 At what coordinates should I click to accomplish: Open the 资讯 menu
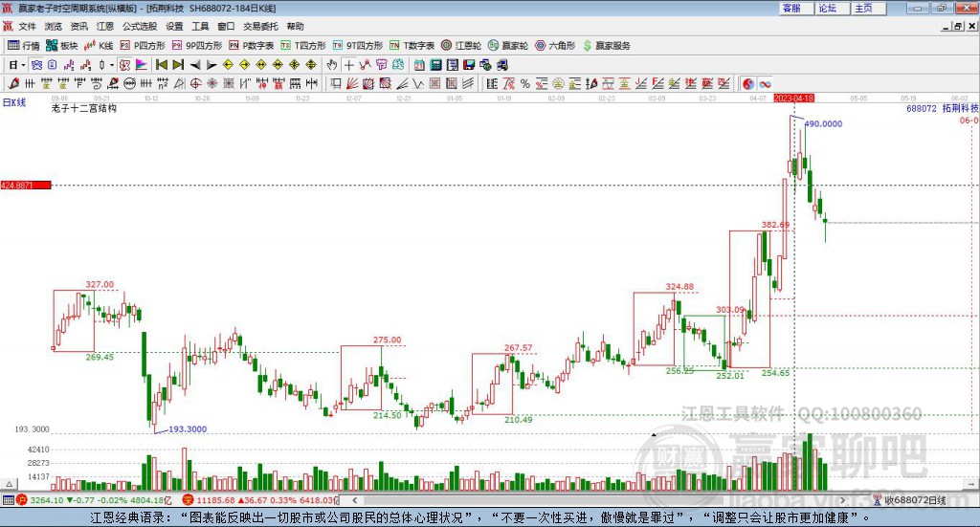pyautogui.click(x=78, y=26)
